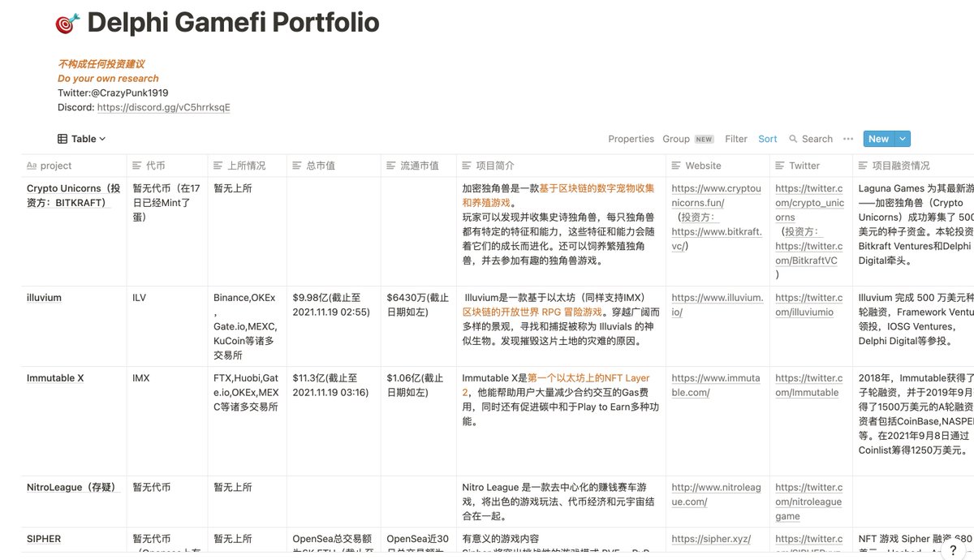974x560 pixels.
Task: Click the 项目简介 column header
Action: [x=561, y=166]
